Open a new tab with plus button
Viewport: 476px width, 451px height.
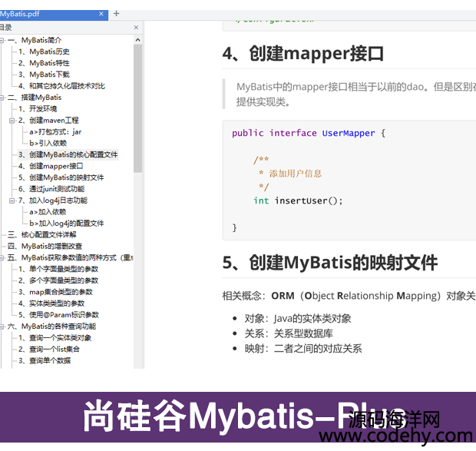click(x=116, y=14)
